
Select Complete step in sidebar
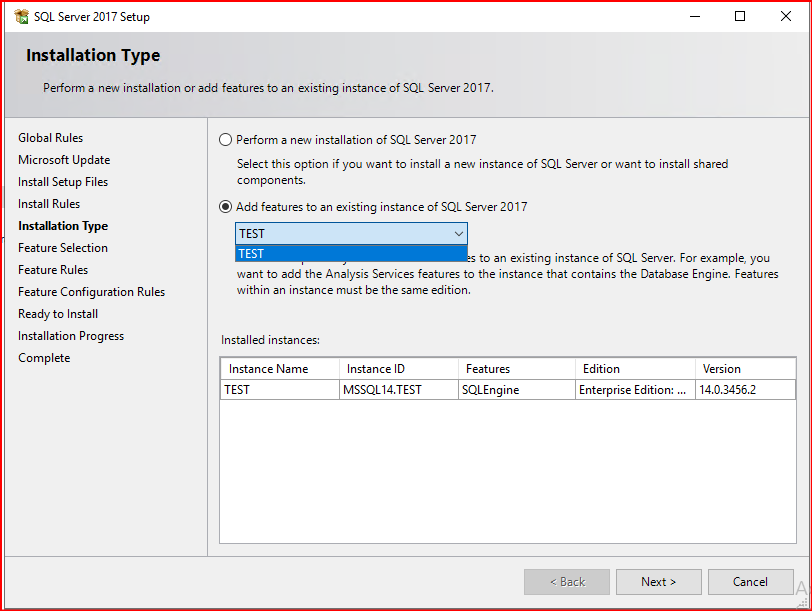pyautogui.click(x=44, y=358)
